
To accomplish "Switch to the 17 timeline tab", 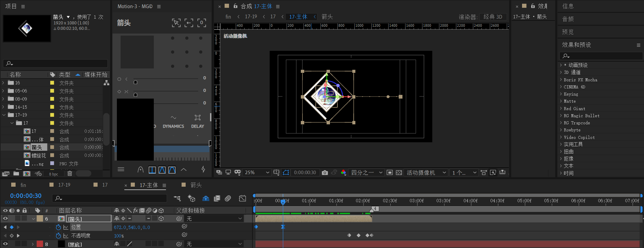I will [105, 185].
